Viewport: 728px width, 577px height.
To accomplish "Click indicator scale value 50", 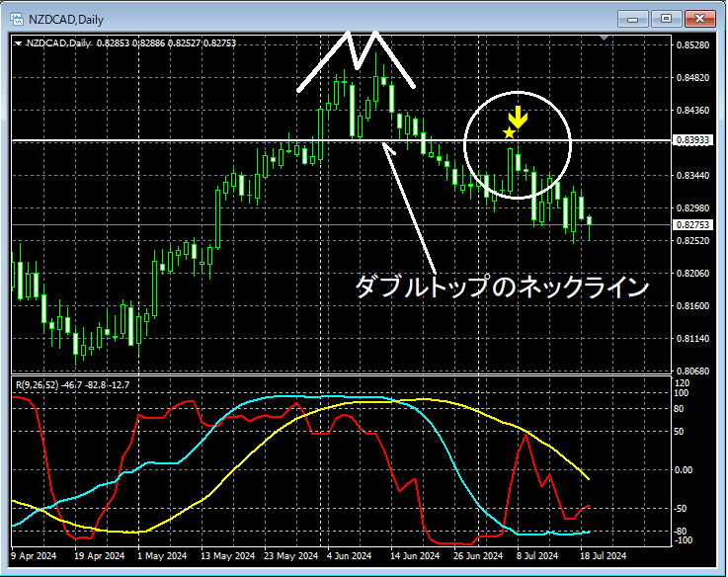I will (679, 432).
